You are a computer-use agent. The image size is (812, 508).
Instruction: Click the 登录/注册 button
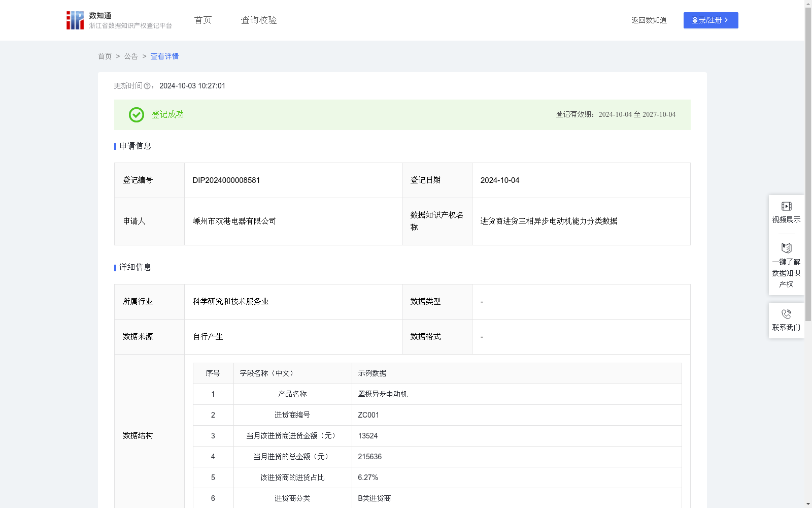(x=710, y=20)
